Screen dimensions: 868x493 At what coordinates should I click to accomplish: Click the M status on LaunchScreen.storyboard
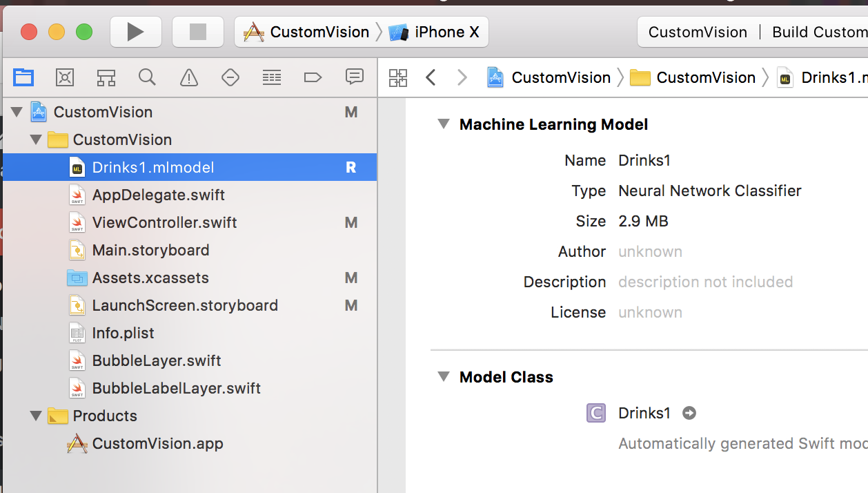351,305
